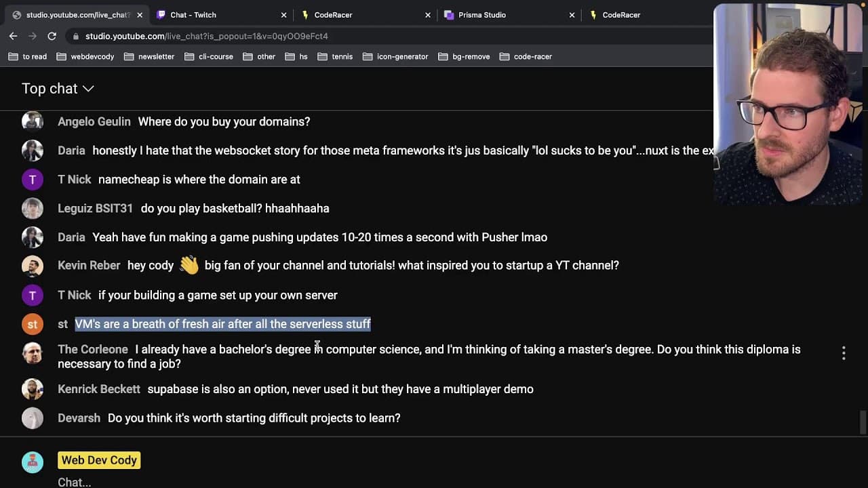
Task: Click the Kevin Reber username
Action: click(89, 266)
